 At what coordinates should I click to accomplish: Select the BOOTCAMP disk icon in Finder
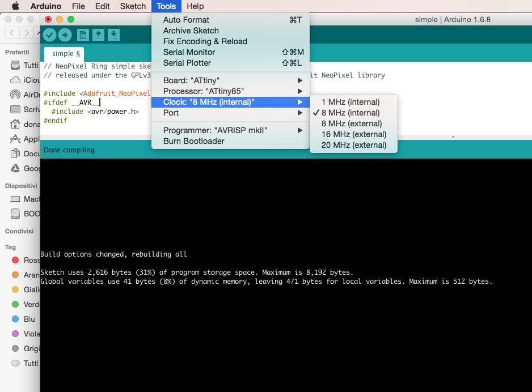click(x=15, y=214)
